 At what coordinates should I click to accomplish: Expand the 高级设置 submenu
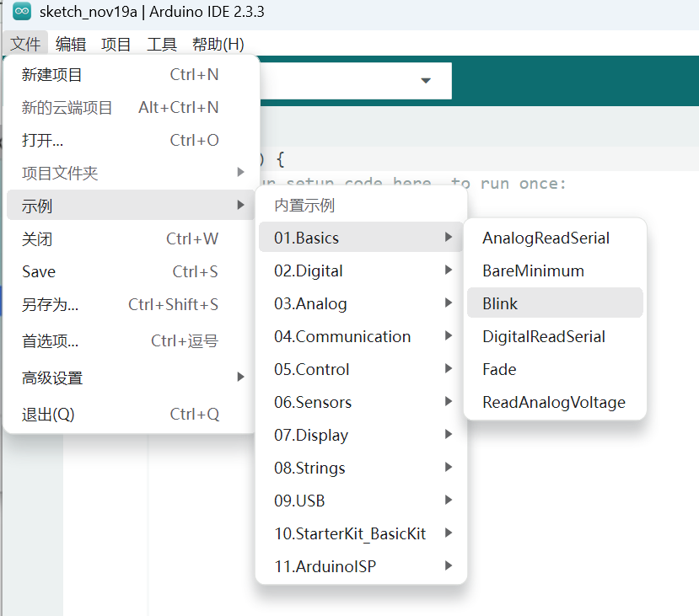click(131, 378)
